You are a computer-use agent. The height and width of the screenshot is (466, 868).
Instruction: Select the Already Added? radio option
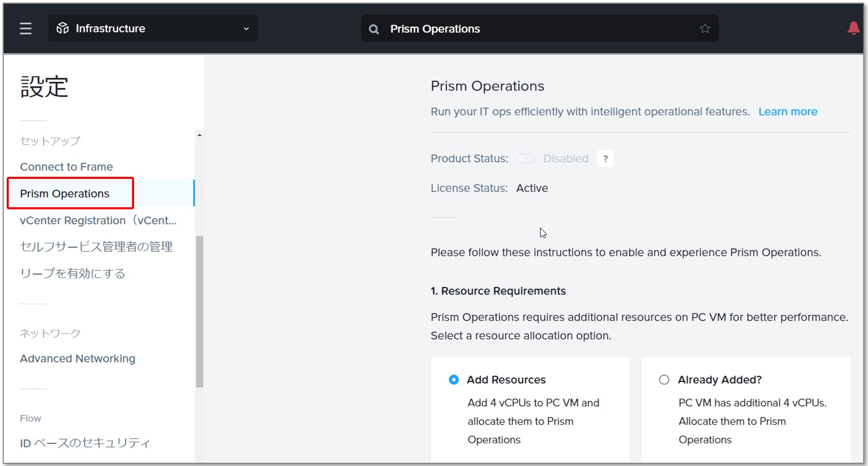pos(664,380)
